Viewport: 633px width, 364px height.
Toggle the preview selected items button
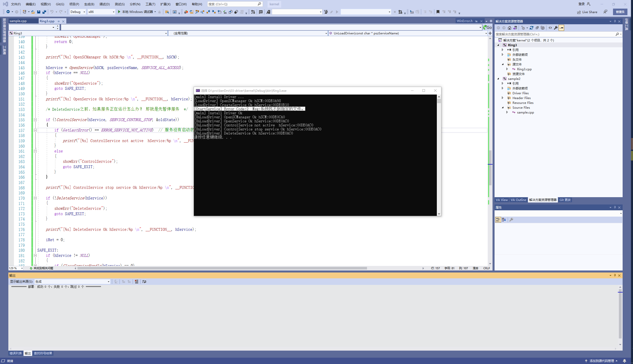561,28
